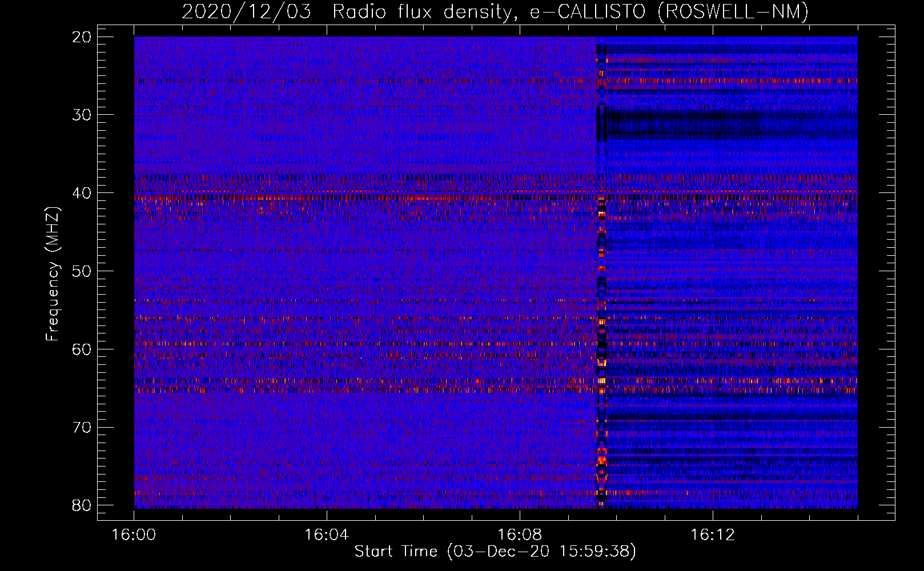The width and height of the screenshot is (924, 571).
Task: Click the 40 frequency tick label
Action: [x=82, y=193]
